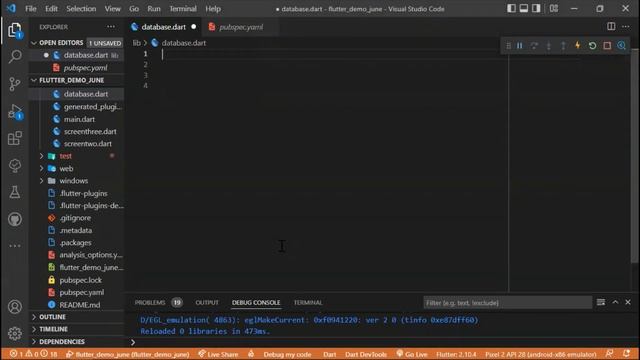Open the Search view in activity bar

pyautogui.click(x=15, y=56)
